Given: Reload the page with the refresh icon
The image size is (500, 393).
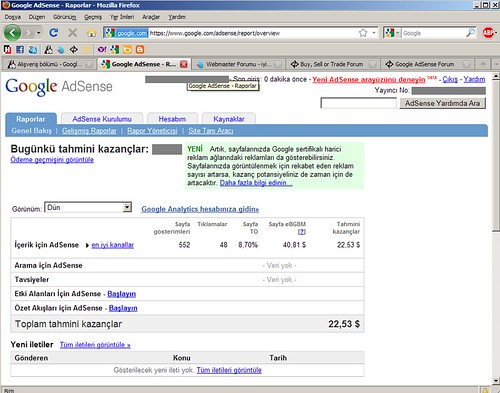Looking at the screenshot, I should click(x=53, y=33).
